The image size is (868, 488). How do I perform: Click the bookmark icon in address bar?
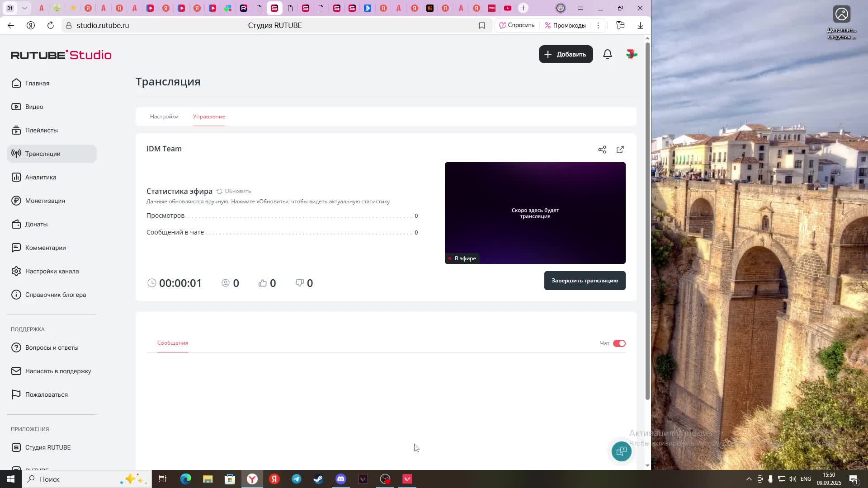tap(482, 25)
